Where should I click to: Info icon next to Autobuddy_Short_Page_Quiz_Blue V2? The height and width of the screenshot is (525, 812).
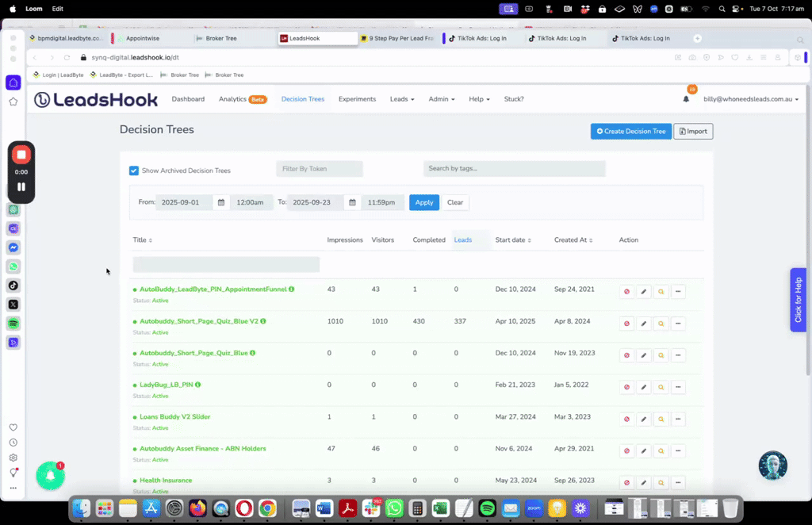point(263,321)
